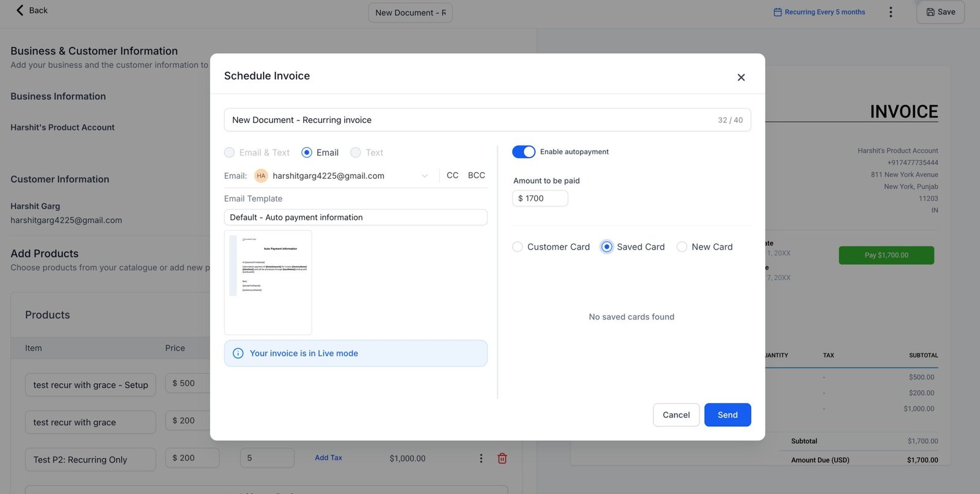This screenshot has height=494, width=980.
Task: Click Cancel in the dialog
Action: [x=676, y=415]
